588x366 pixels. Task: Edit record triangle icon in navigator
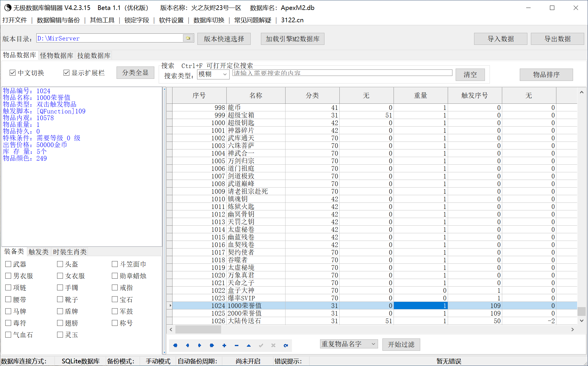249,345
